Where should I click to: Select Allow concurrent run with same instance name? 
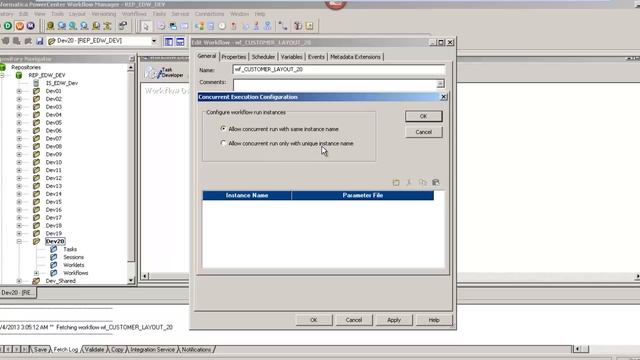(223, 129)
